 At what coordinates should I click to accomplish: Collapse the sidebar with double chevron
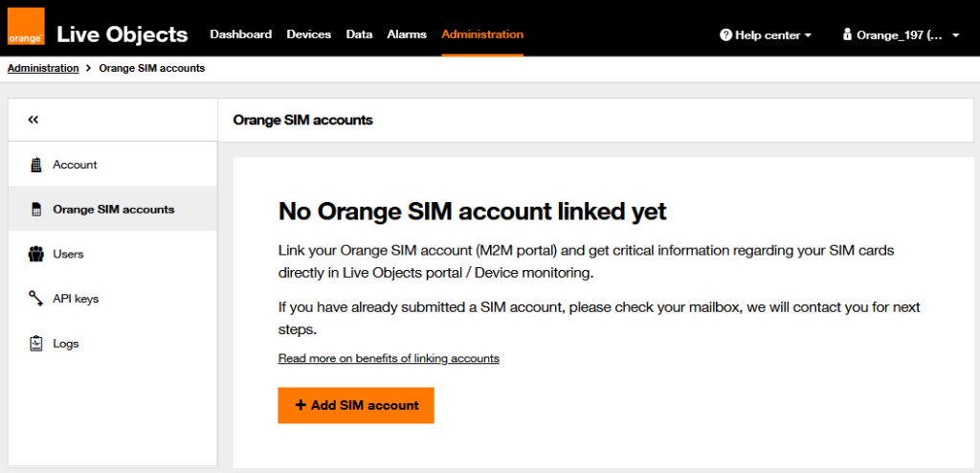[x=33, y=120]
